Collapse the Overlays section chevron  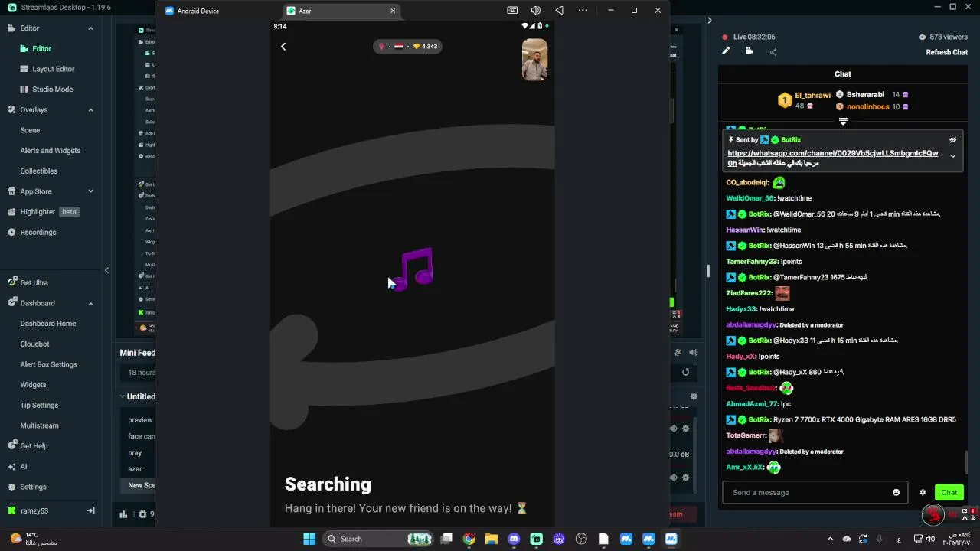pos(90,109)
